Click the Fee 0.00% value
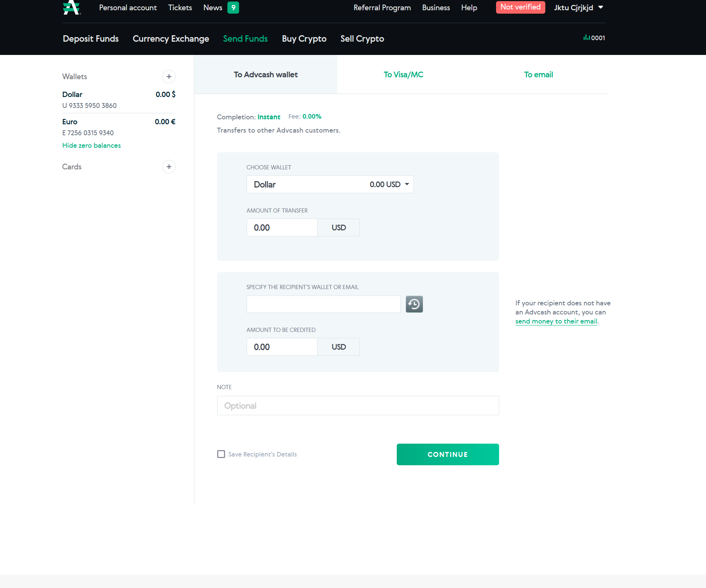 click(312, 117)
